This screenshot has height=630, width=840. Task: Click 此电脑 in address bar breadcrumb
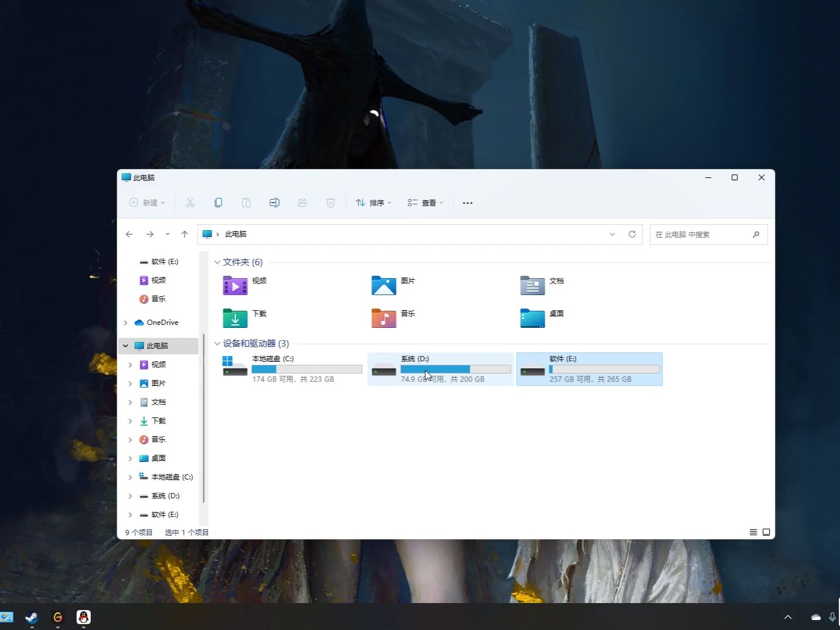click(236, 234)
